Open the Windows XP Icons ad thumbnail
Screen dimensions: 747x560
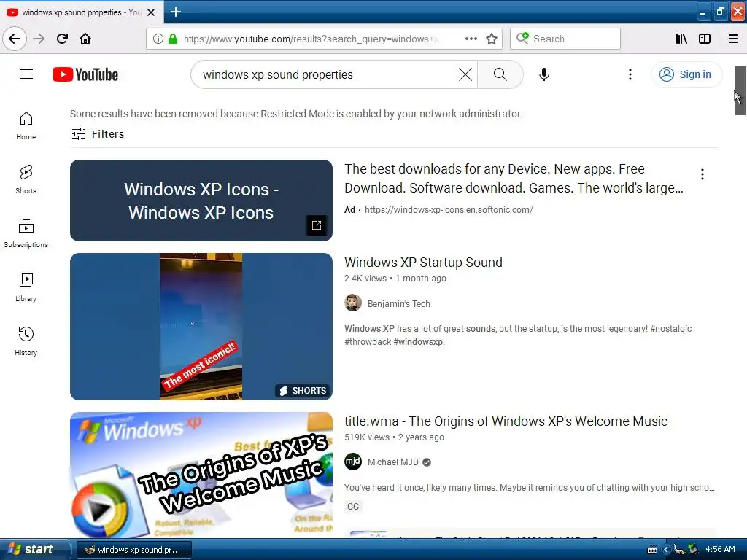click(x=201, y=201)
